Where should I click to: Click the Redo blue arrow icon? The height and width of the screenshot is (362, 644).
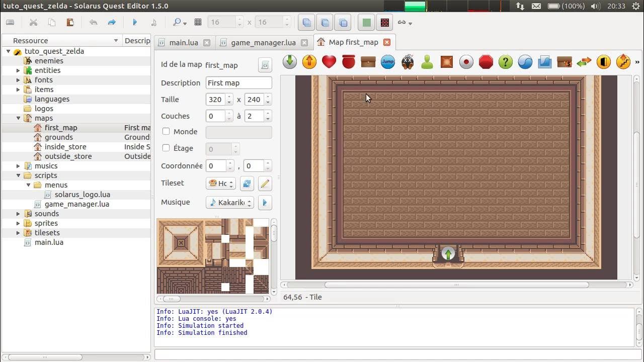coord(112,22)
